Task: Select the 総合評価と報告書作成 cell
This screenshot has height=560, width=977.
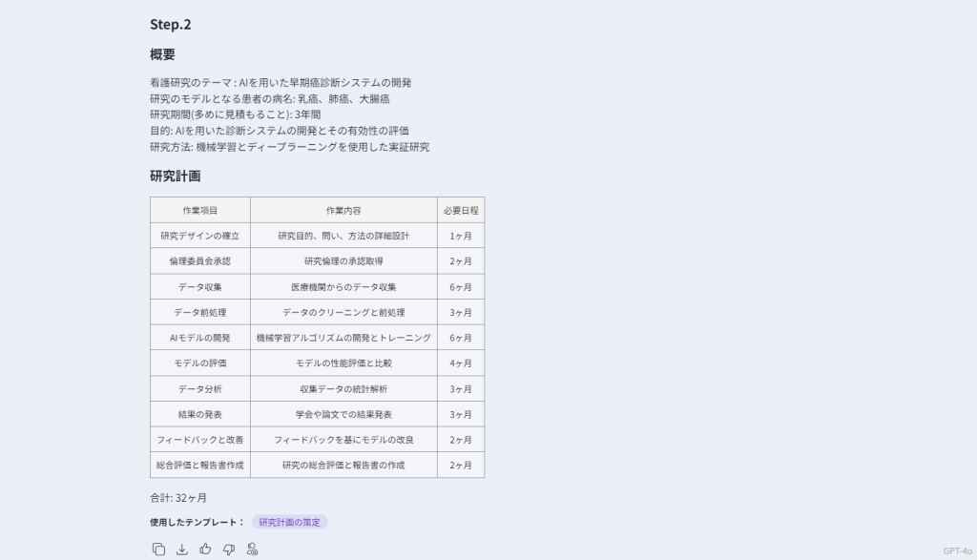Action: [200, 466]
